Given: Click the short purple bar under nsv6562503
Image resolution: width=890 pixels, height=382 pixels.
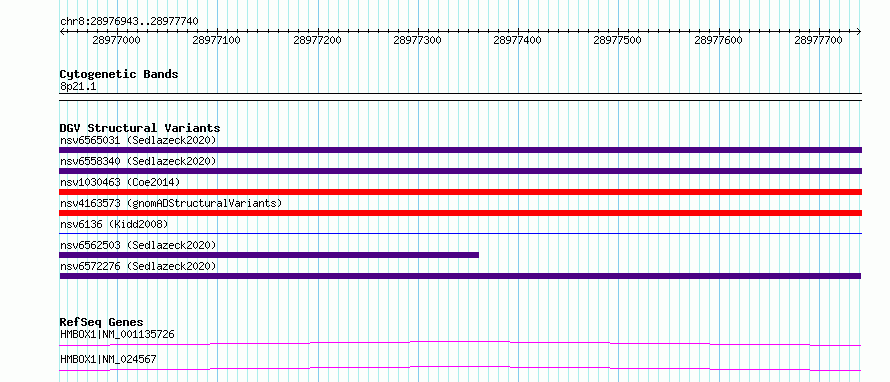Looking at the screenshot, I should pos(269,255).
